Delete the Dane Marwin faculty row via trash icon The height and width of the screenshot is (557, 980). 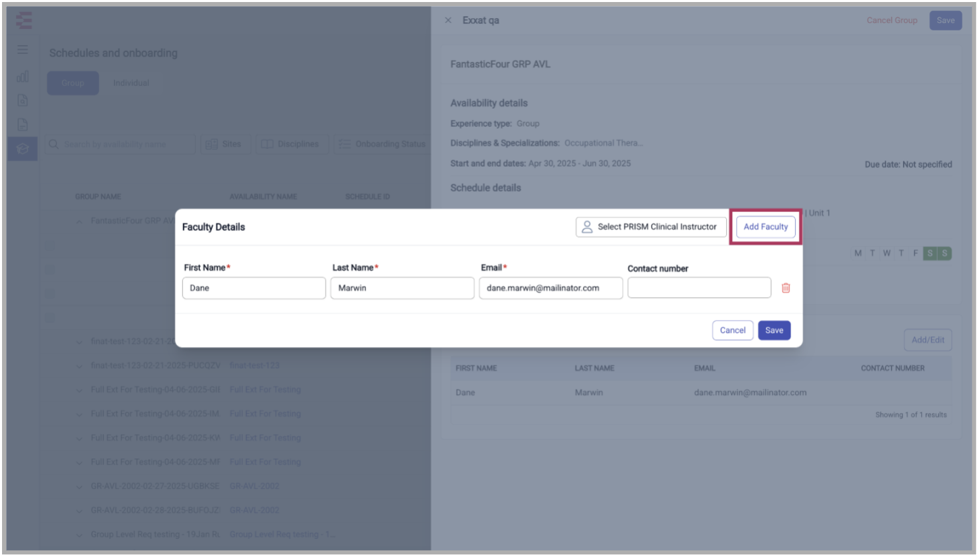click(785, 288)
